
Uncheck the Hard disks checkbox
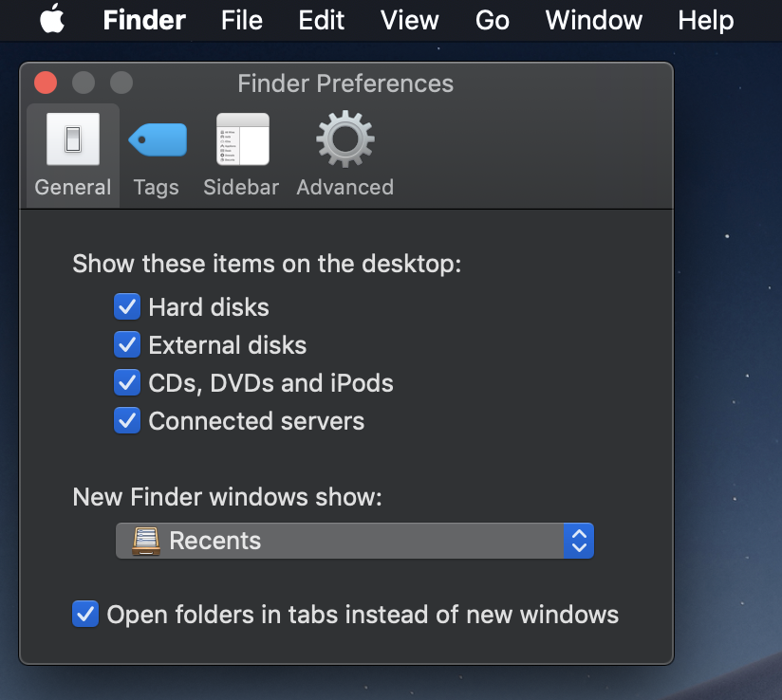(126, 306)
